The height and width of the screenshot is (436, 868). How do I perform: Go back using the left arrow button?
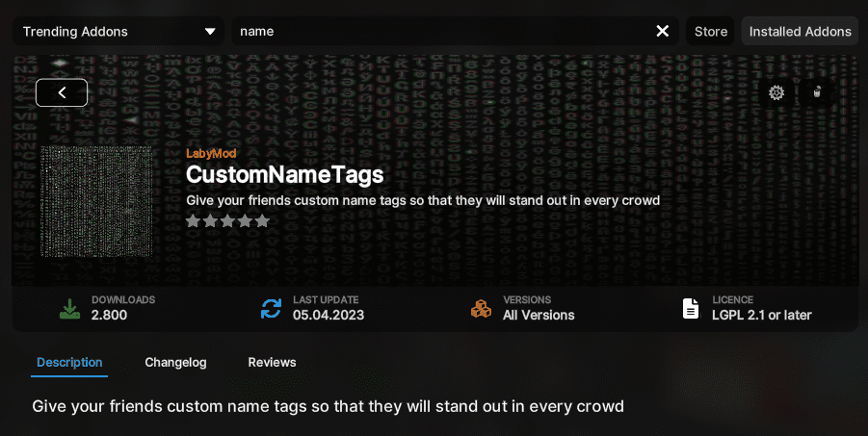pos(62,92)
